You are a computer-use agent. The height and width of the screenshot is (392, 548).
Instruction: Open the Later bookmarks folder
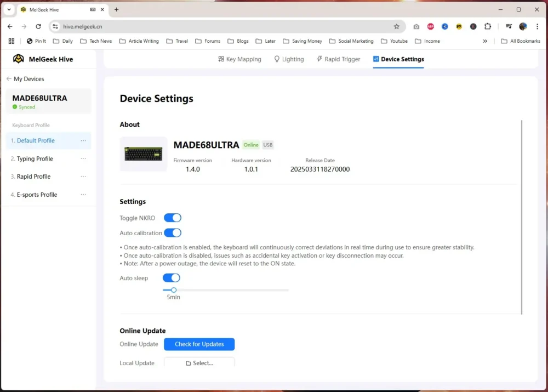[x=266, y=41]
